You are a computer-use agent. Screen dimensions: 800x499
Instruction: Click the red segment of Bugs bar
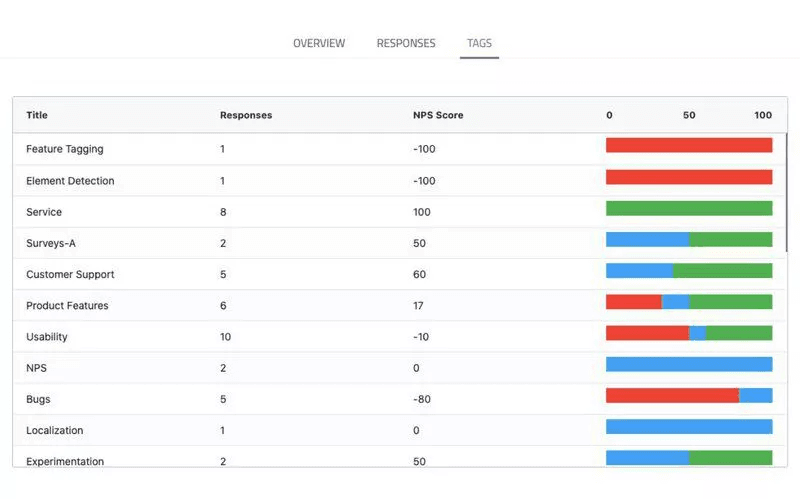(x=672, y=395)
